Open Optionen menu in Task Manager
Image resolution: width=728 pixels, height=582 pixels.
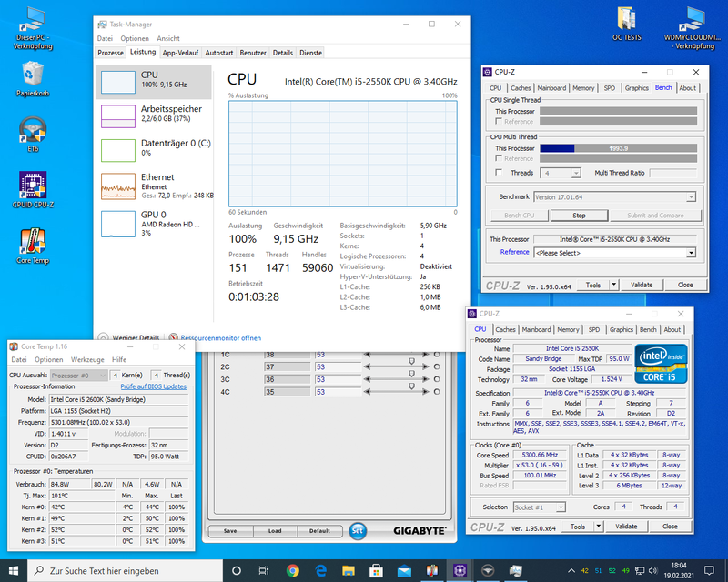coord(135,38)
